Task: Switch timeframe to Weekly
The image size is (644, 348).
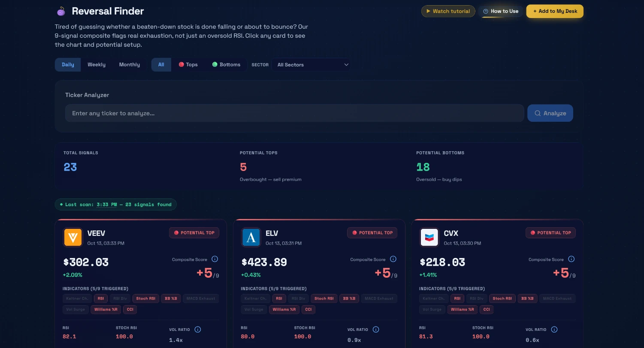Action: click(x=97, y=65)
